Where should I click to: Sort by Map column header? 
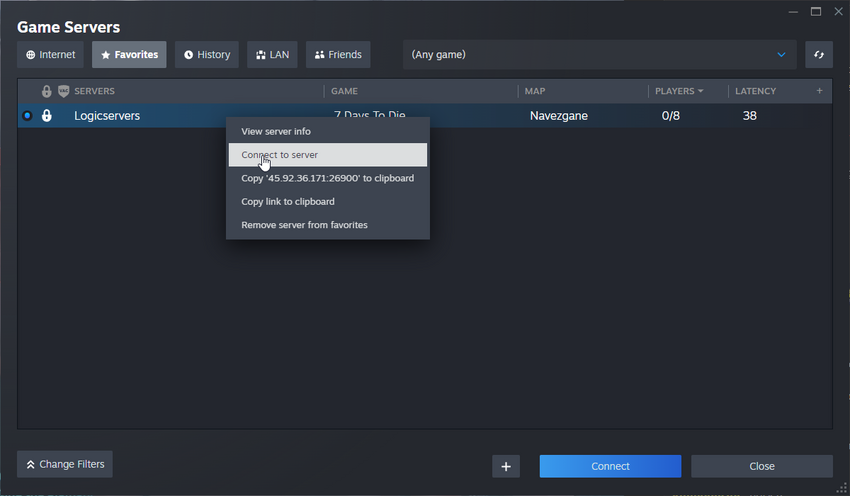(535, 91)
